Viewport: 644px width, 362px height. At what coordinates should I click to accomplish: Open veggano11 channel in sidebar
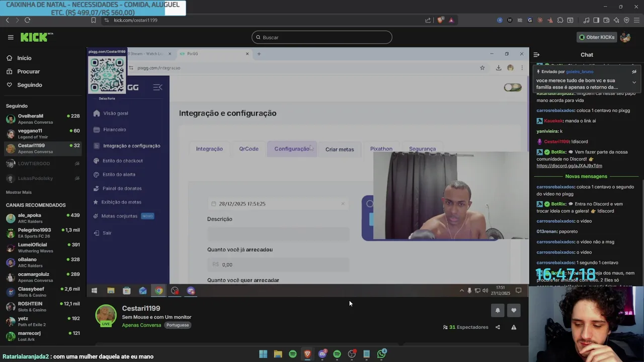[x=43, y=134]
